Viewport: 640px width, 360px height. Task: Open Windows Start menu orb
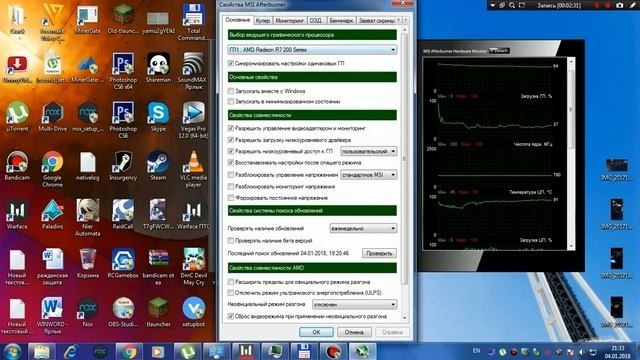pyautogui.click(x=13, y=351)
